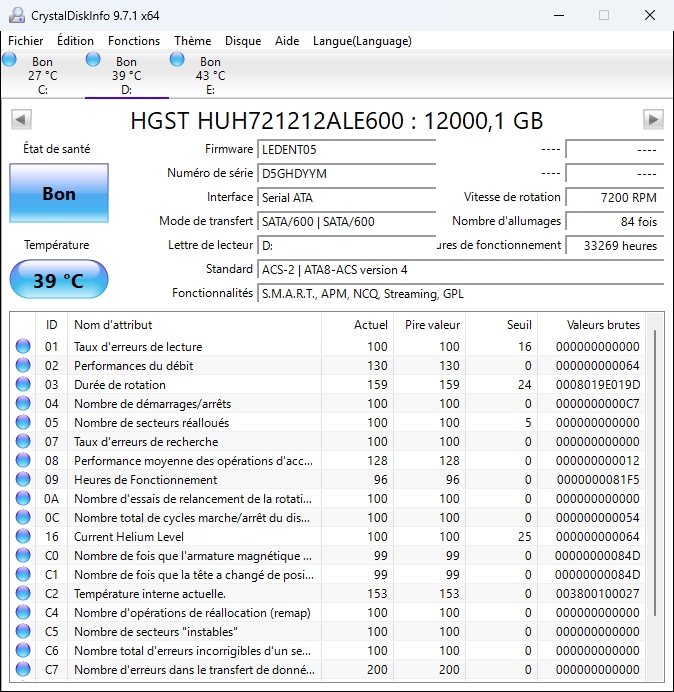This screenshot has width=674, height=692.
Task: Click the Nom d'attribut column header
Action: coord(195,325)
